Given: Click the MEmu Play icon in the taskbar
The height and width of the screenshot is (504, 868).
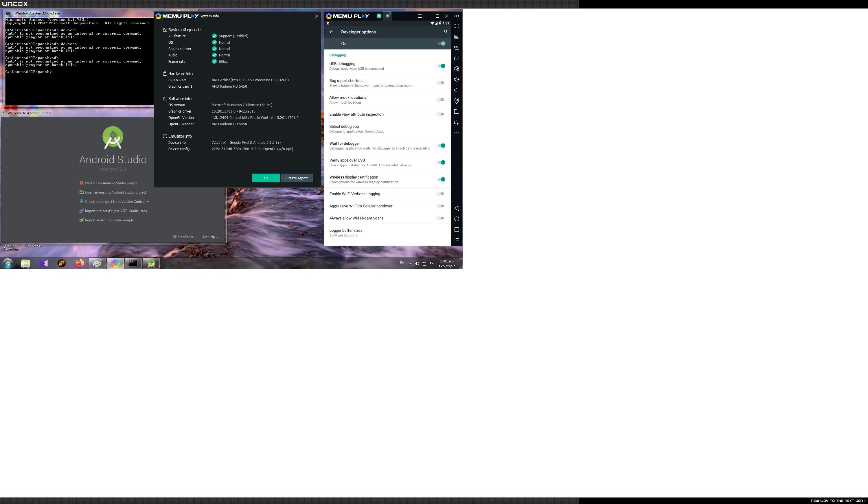Looking at the screenshot, I should coord(115,263).
